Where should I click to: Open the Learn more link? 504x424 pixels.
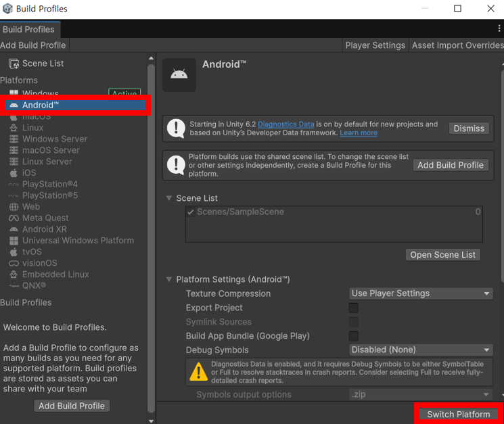(359, 133)
